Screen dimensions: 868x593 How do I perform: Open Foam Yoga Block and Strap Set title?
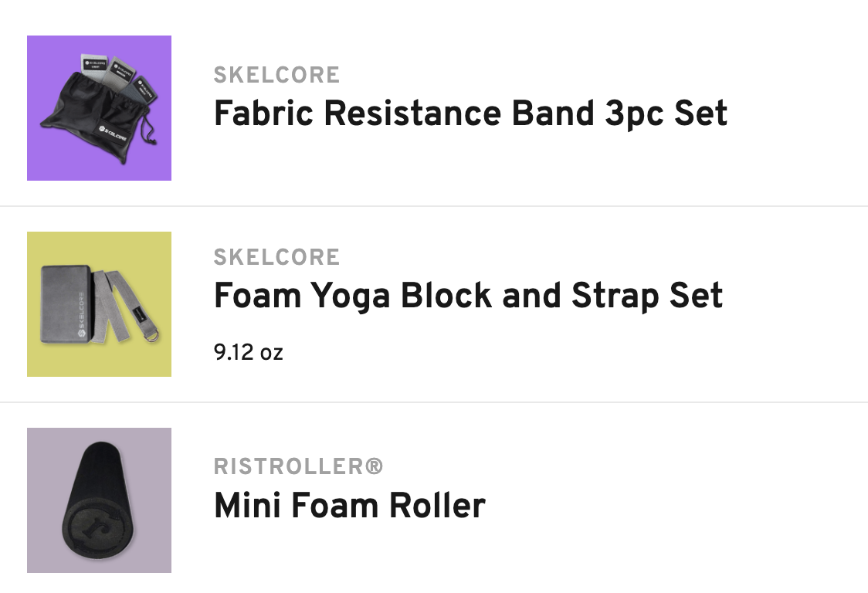tap(468, 296)
